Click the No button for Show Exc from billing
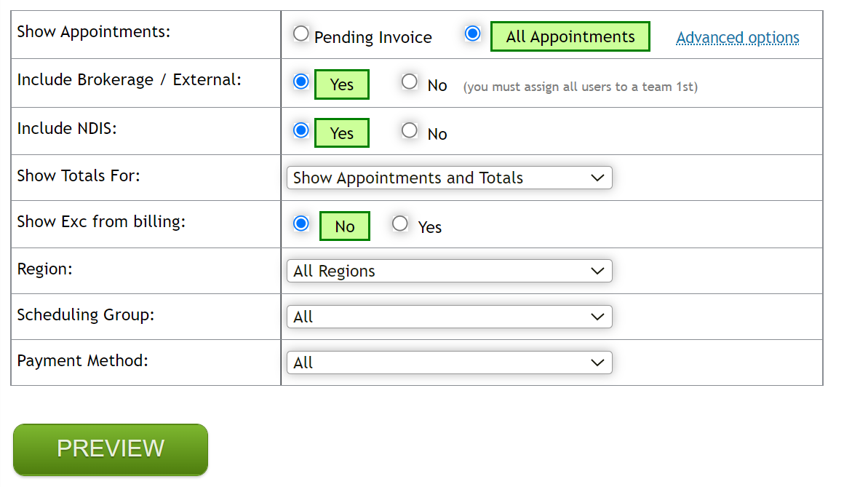Viewport: 868px width, 487px height. 344,226
